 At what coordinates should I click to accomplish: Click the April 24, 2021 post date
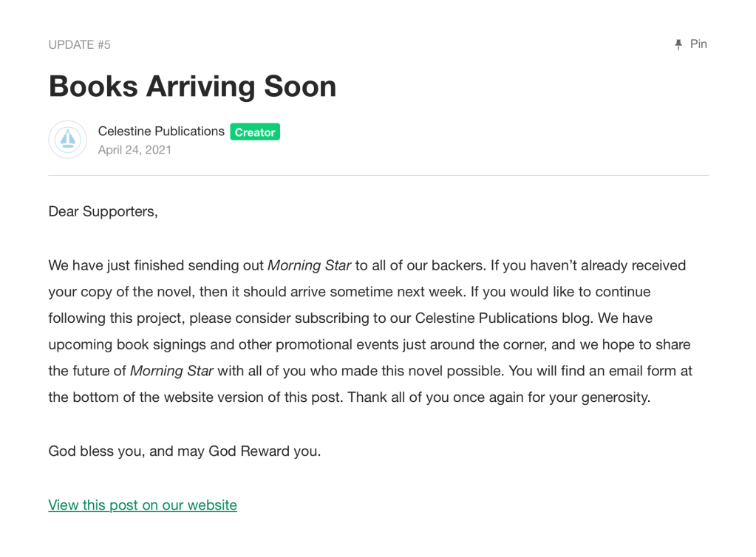[x=134, y=150]
